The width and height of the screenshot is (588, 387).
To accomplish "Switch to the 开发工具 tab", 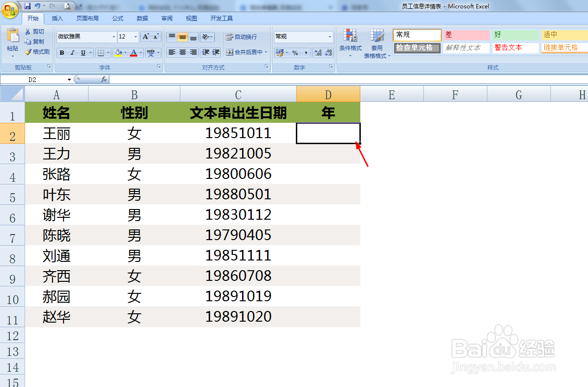I will 222,19.
